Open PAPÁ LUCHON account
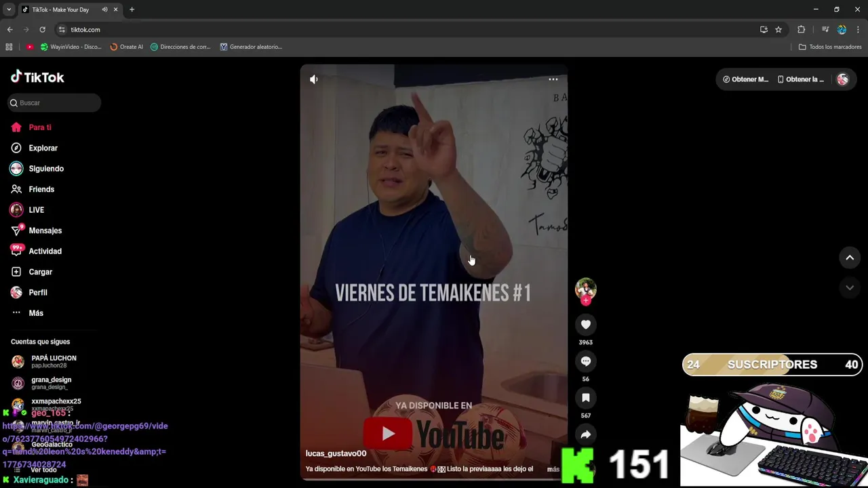The height and width of the screenshot is (488, 868). click(x=54, y=361)
